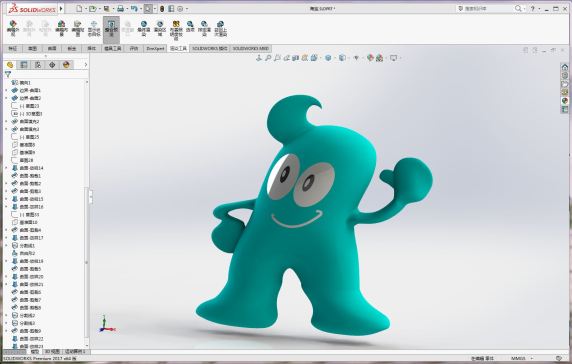Open render Options (选项)
The width and height of the screenshot is (572, 364).
point(190,27)
